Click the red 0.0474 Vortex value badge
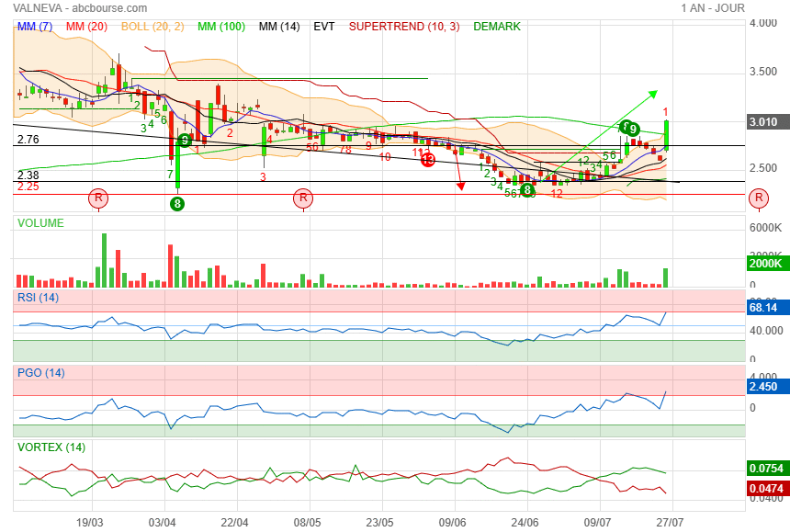The width and height of the screenshot is (790, 532). tap(768, 489)
